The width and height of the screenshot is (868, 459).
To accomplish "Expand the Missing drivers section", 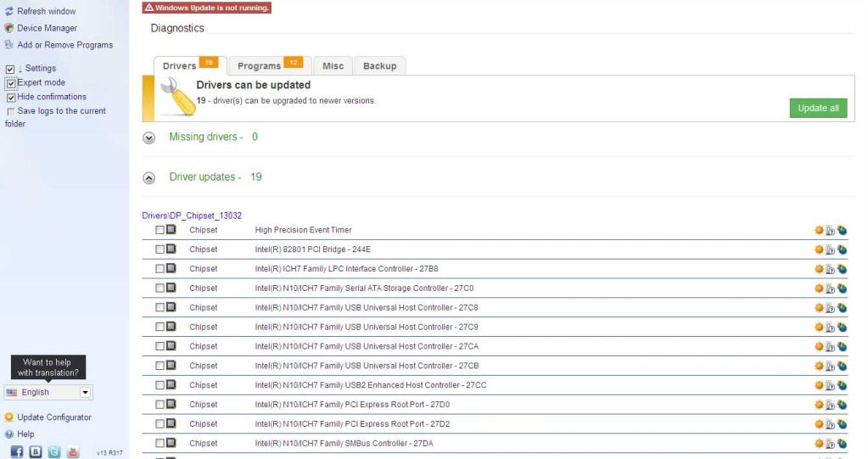I will [149, 137].
